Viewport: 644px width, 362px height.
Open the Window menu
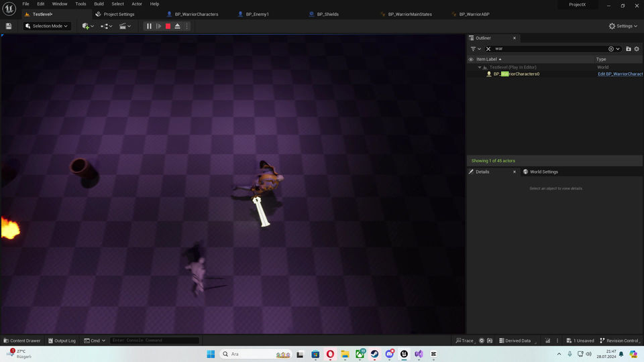(60, 4)
